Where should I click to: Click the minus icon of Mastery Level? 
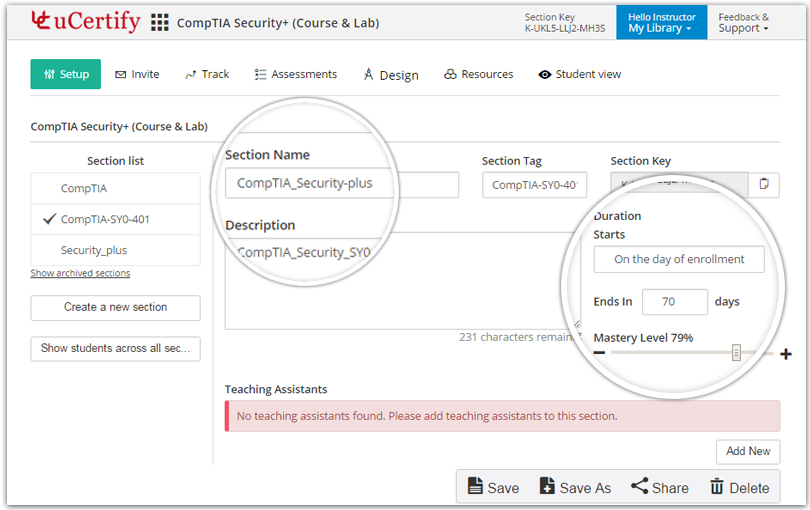coord(599,353)
